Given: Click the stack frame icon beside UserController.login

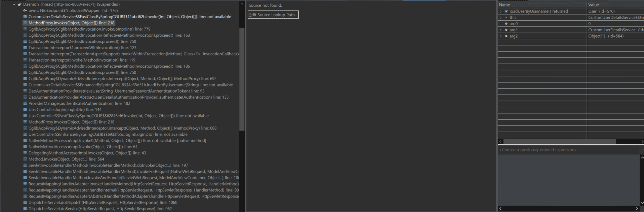Looking at the screenshot, I should click(x=25, y=110).
